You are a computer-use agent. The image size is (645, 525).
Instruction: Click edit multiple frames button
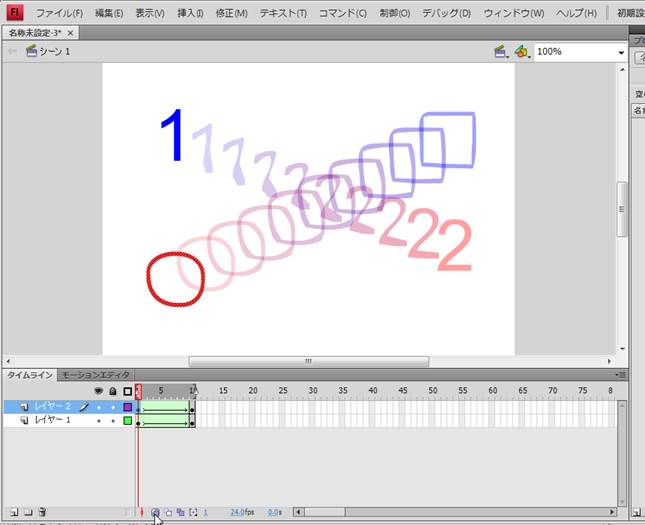point(180,512)
